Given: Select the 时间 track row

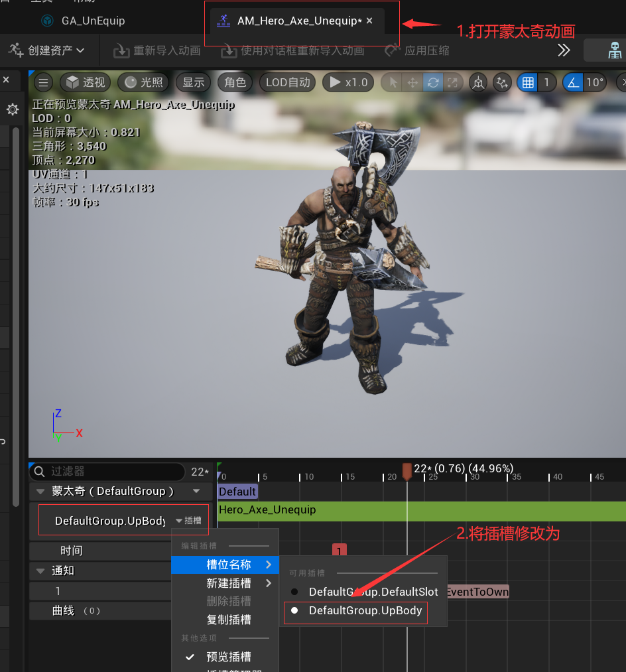Looking at the screenshot, I should click(100, 551).
